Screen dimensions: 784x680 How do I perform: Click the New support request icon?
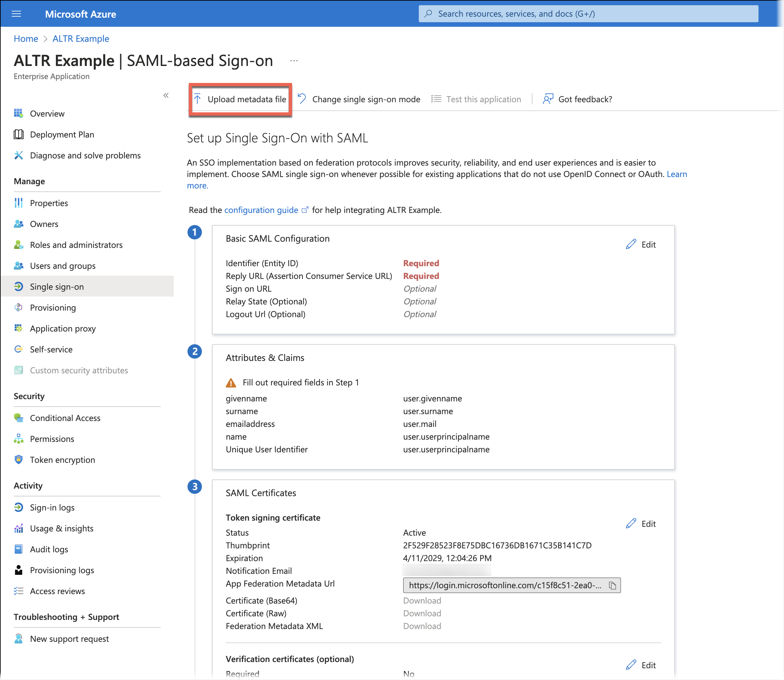(19, 639)
